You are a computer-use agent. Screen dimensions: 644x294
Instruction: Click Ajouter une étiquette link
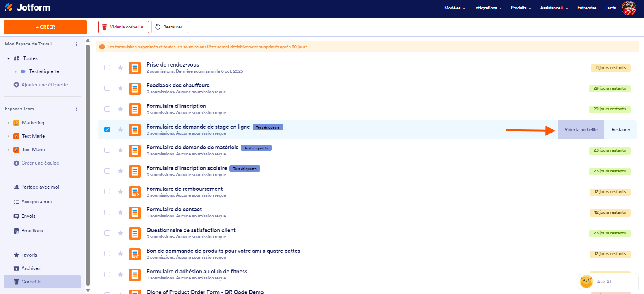41,85
